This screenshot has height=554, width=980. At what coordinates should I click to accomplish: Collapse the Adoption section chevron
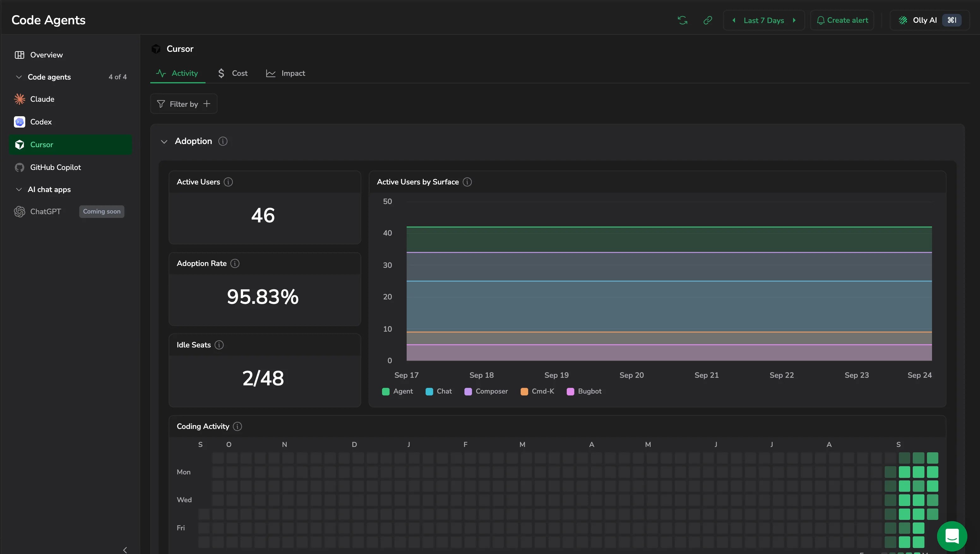[x=164, y=142]
